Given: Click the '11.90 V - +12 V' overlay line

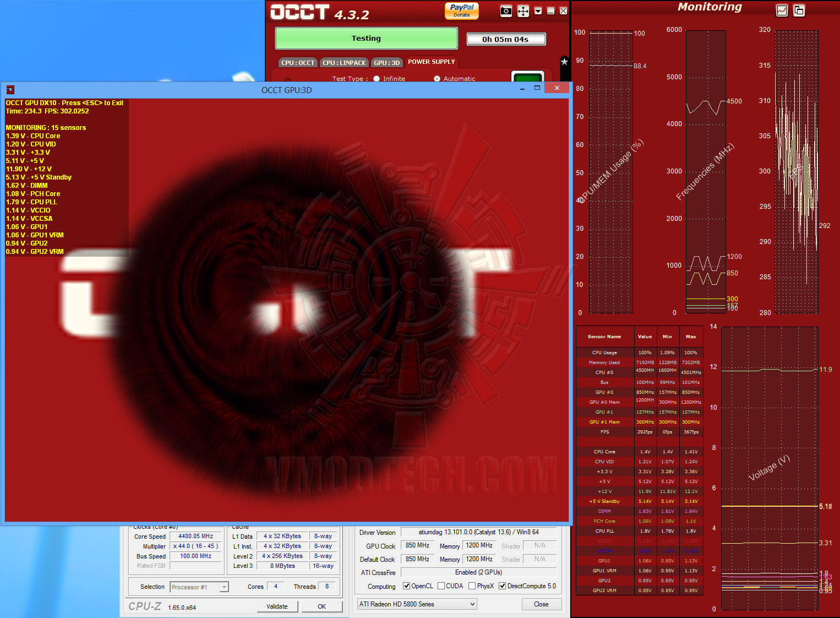Looking at the screenshot, I should [29, 169].
